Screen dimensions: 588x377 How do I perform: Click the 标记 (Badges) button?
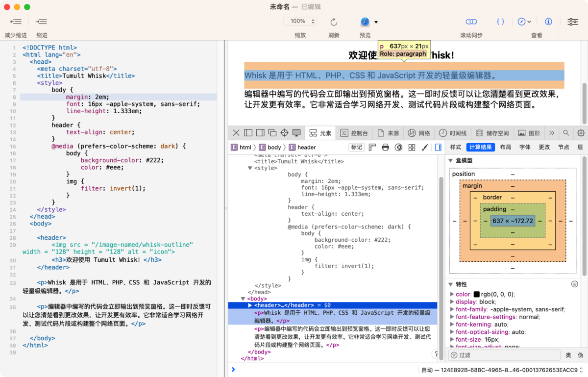pos(356,147)
